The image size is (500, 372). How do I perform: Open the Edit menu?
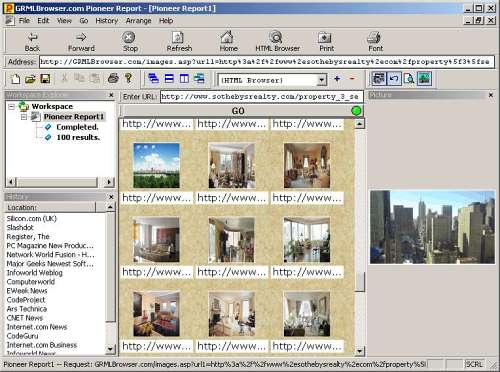coord(43,21)
